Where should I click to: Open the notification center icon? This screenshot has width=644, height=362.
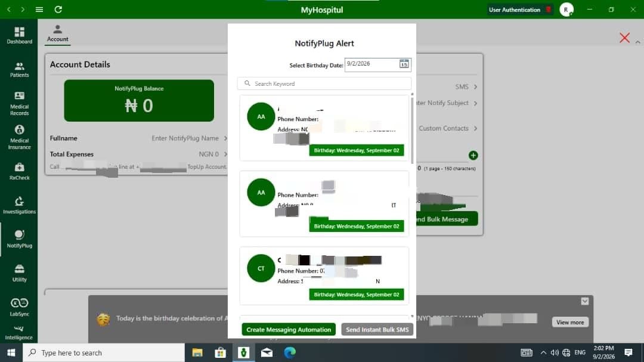[628, 352]
